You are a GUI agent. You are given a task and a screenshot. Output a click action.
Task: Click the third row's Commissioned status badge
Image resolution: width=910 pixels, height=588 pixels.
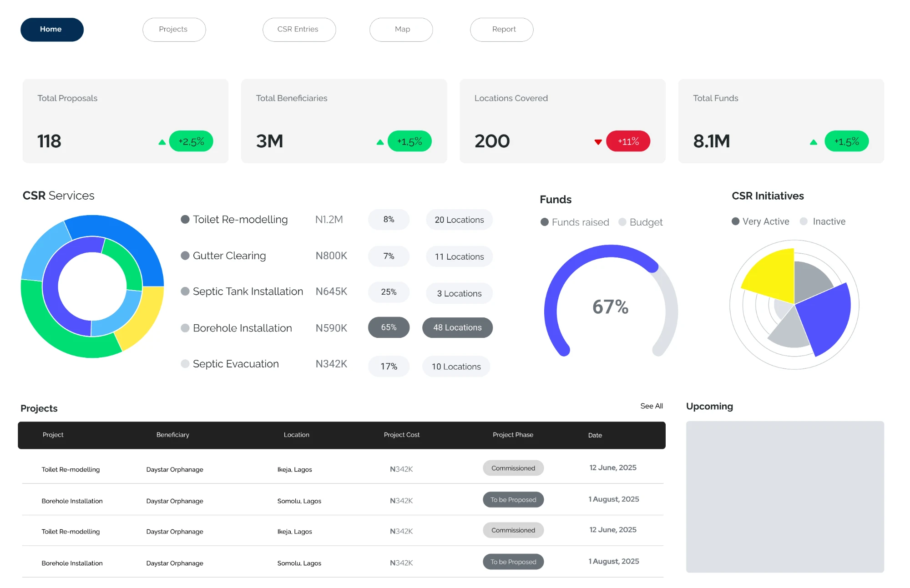tap(513, 530)
